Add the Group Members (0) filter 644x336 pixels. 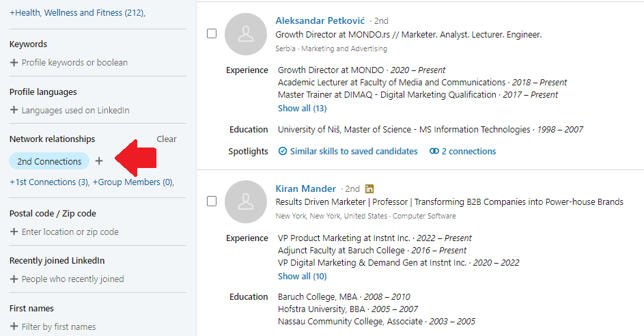pos(133,182)
